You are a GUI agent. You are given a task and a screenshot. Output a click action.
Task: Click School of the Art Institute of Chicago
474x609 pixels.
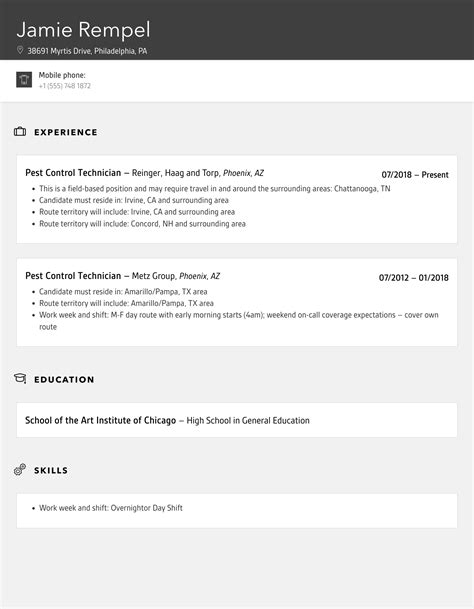pos(101,420)
